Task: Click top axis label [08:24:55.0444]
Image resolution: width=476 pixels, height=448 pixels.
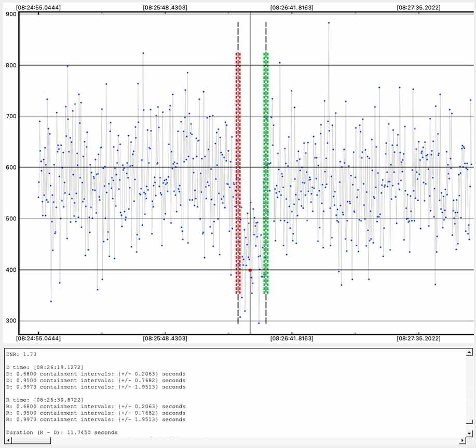Action: coord(38,8)
